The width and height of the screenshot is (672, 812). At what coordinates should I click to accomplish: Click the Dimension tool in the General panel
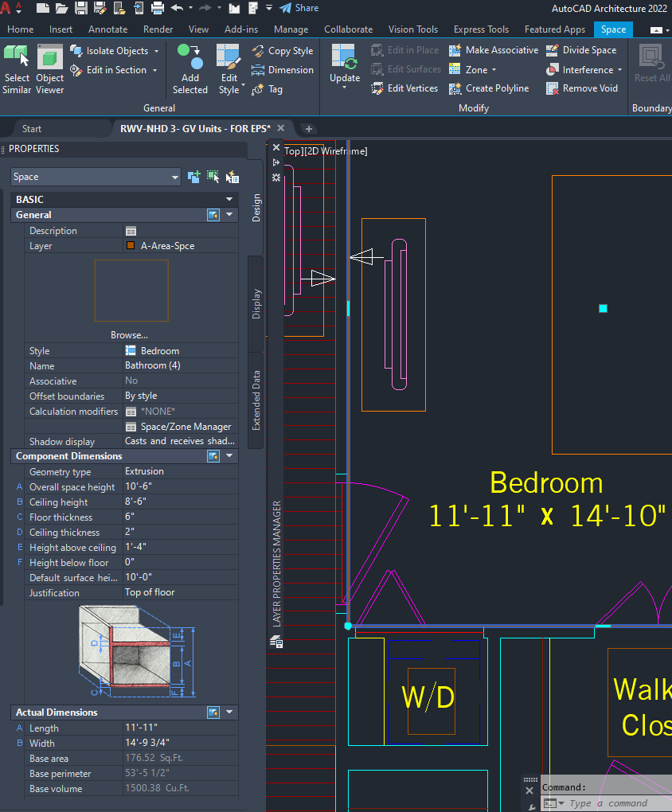coord(283,70)
